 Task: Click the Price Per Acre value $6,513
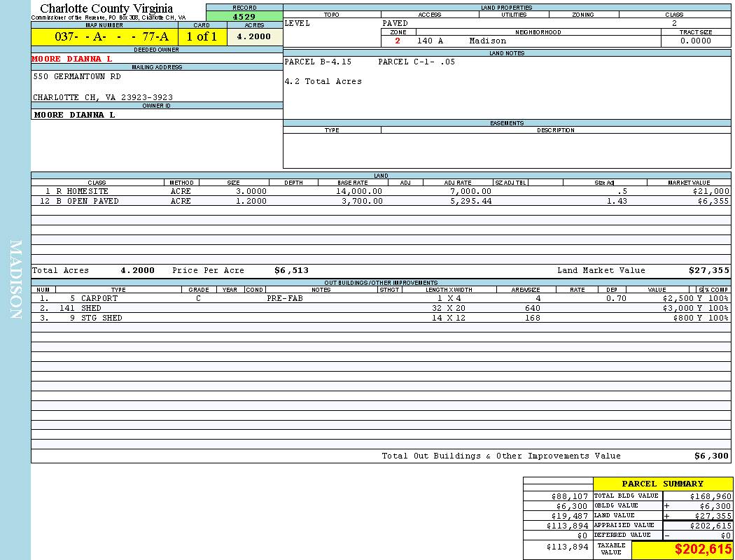point(291,270)
